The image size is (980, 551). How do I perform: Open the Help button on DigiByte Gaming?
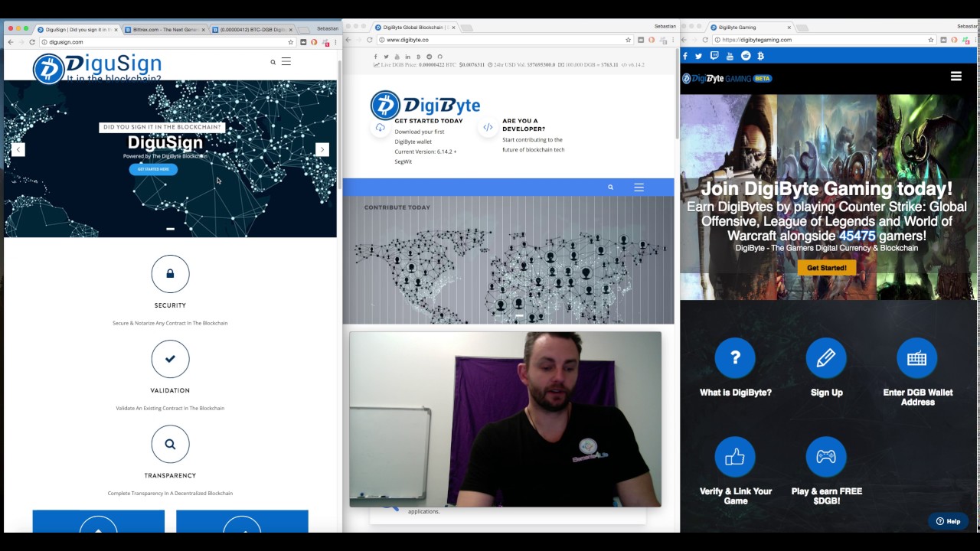[x=948, y=521]
